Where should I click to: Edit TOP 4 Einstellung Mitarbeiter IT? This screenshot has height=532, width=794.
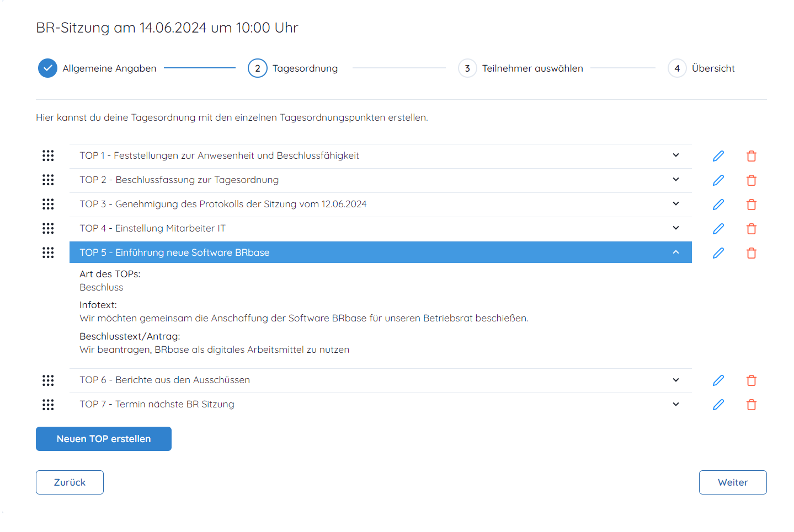[x=718, y=229]
